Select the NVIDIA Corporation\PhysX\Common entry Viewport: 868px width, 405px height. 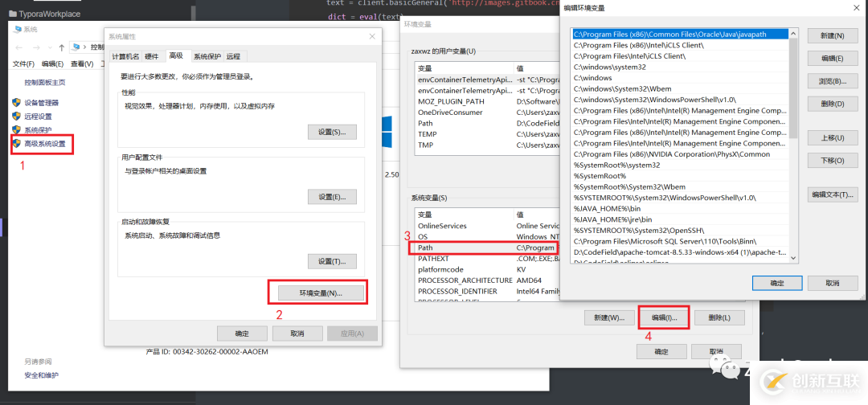tap(680, 154)
